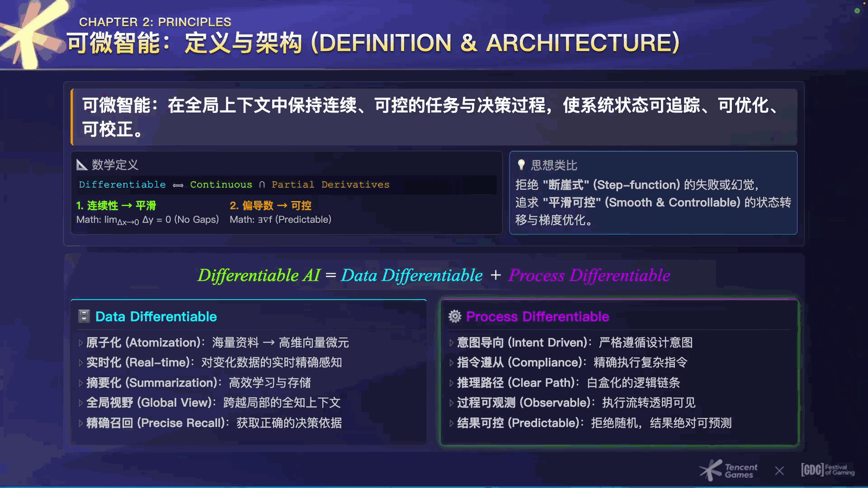The height and width of the screenshot is (488, 868).
Task: Click the '1. 连续性 → 平滑' heading
Action: 116,206
